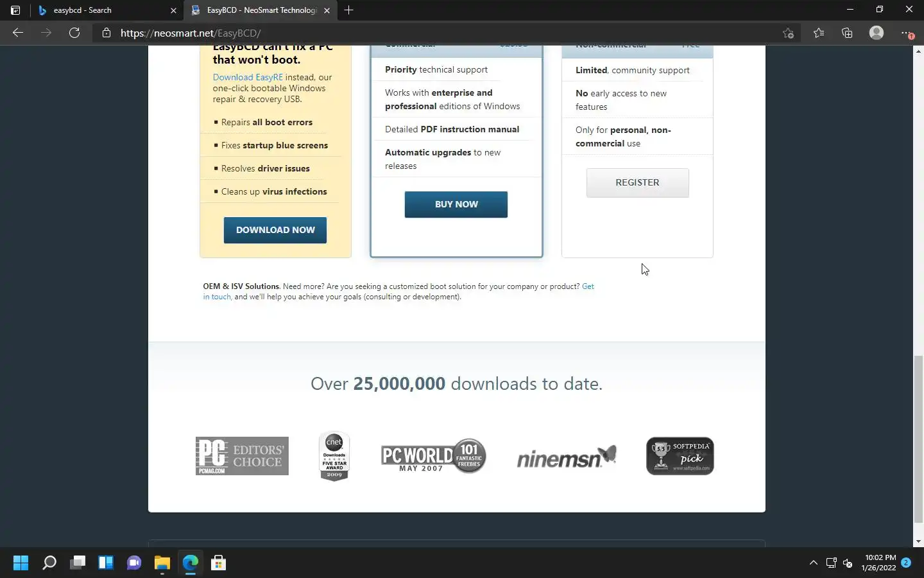The image size is (924, 578).
Task: Close the EasyBCD - NeoSmart tab
Action: pos(327,10)
